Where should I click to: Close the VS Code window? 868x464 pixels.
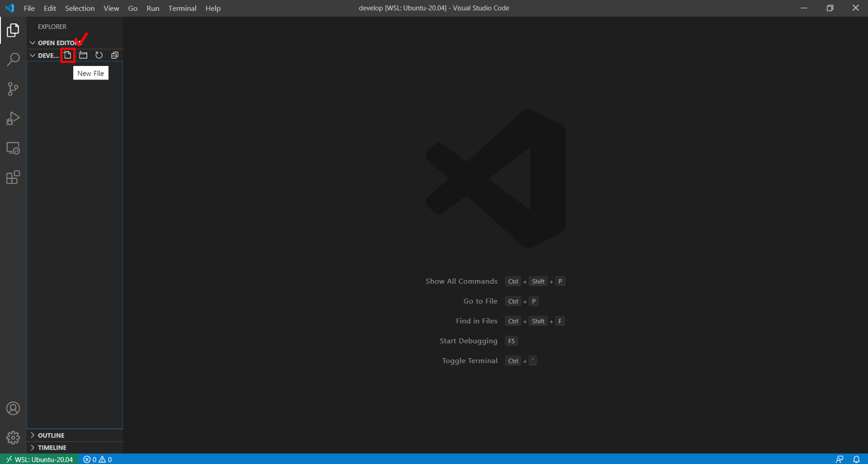[855, 8]
